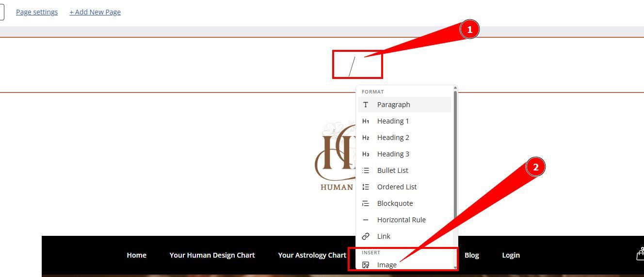Go to Home in the navigation bar
The height and width of the screenshot is (277, 644).
pyautogui.click(x=136, y=255)
